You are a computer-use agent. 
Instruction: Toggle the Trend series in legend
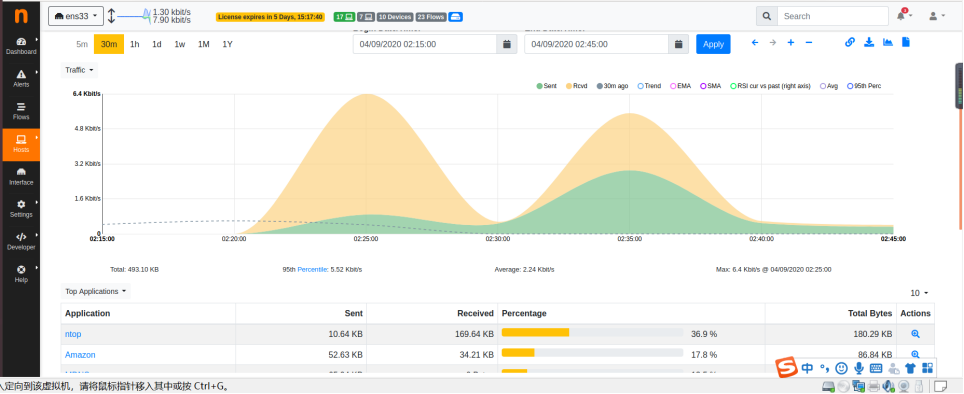pyautogui.click(x=649, y=86)
